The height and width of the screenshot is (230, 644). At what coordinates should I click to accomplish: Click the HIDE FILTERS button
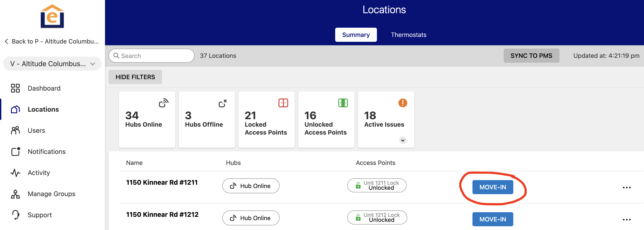(135, 77)
